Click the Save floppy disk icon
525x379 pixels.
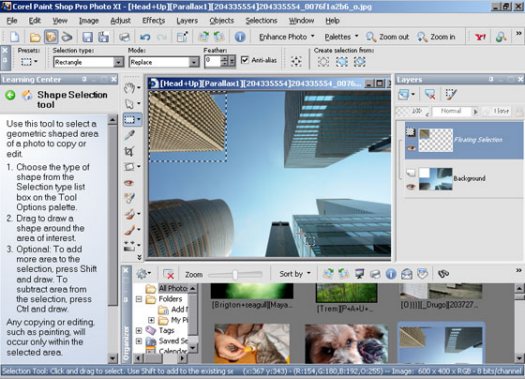tap(87, 37)
